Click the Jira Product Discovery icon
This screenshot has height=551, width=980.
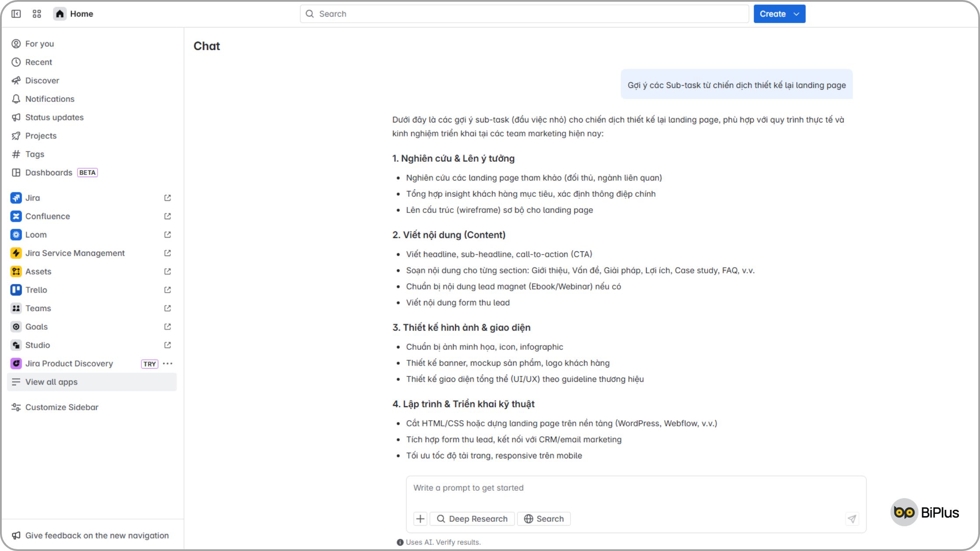(x=16, y=363)
